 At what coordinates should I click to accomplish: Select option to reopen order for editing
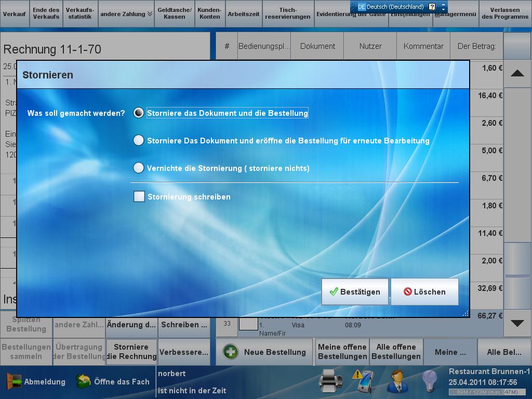pyautogui.click(x=139, y=140)
